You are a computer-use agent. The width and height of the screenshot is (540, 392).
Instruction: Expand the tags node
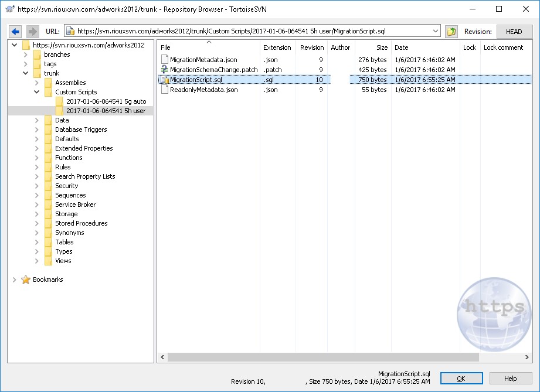pos(25,64)
